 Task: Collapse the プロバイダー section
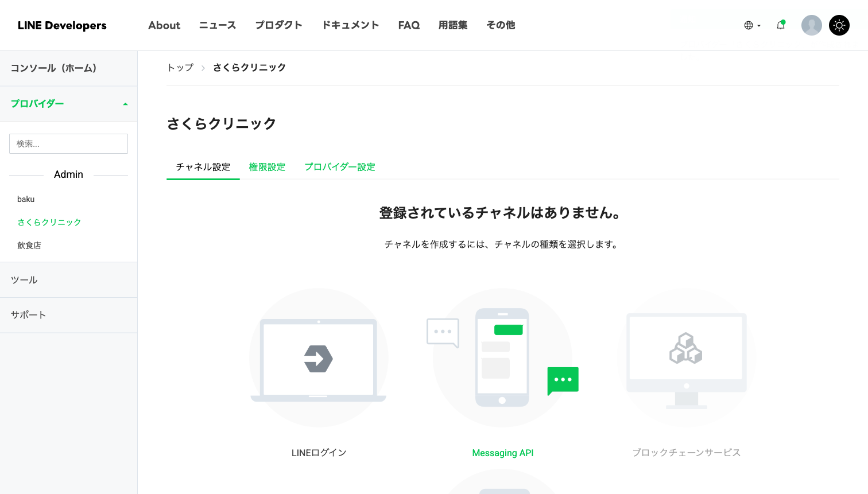pyautogui.click(x=68, y=104)
